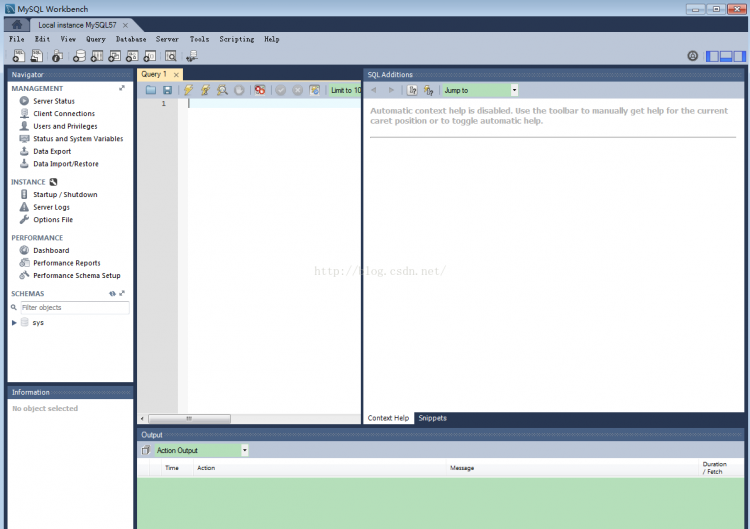Create a new view icon
Viewport: 750px width, 529px height.
coord(114,56)
